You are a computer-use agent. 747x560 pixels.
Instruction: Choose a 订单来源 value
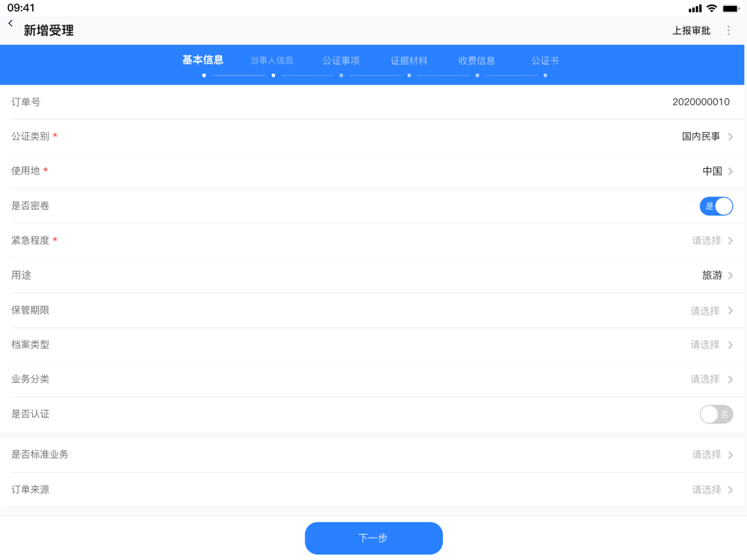click(372, 490)
